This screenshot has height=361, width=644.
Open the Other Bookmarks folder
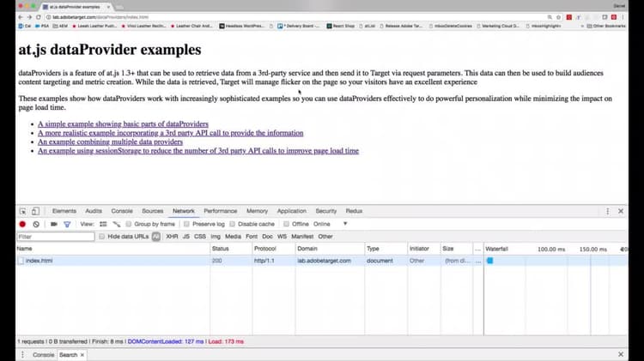tap(606, 26)
